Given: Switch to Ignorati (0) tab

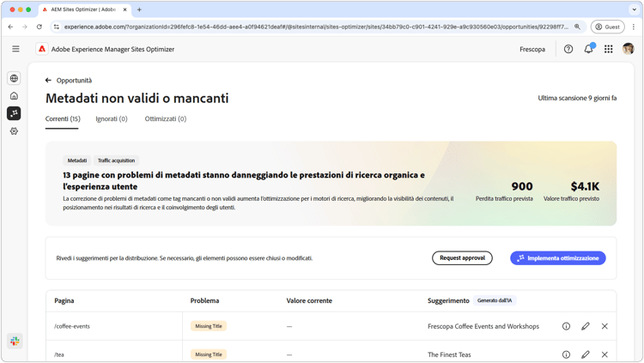Looking at the screenshot, I should click(112, 118).
